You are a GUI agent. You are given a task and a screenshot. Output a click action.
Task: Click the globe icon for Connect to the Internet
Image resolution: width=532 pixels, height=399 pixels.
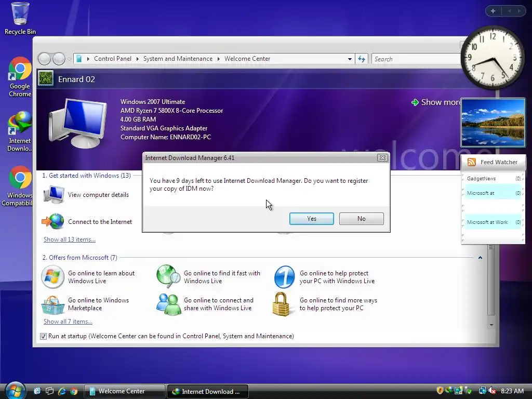pyautogui.click(x=54, y=221)
